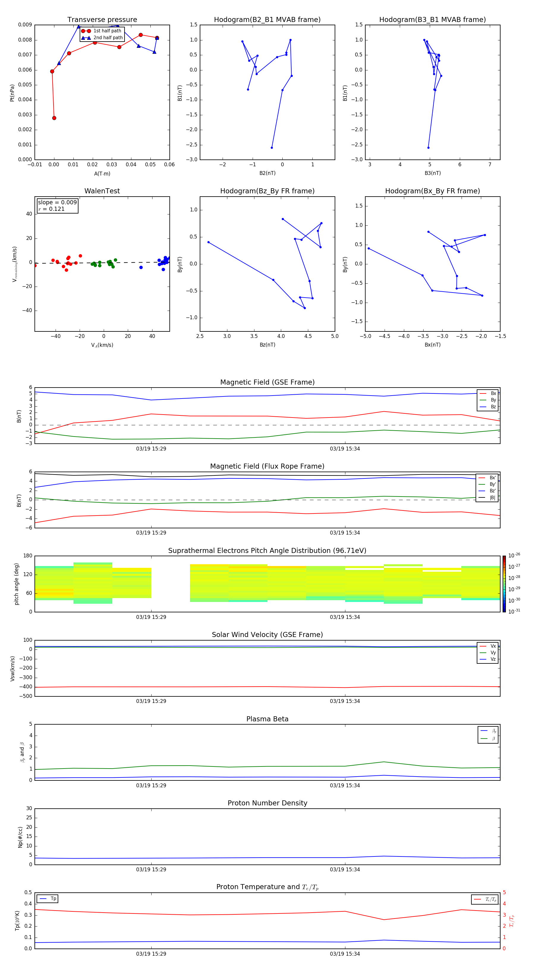Click '03/19 15:29' tick under GSE magnetic field
The image size is (535, 980).
click(x=151, y=449)
